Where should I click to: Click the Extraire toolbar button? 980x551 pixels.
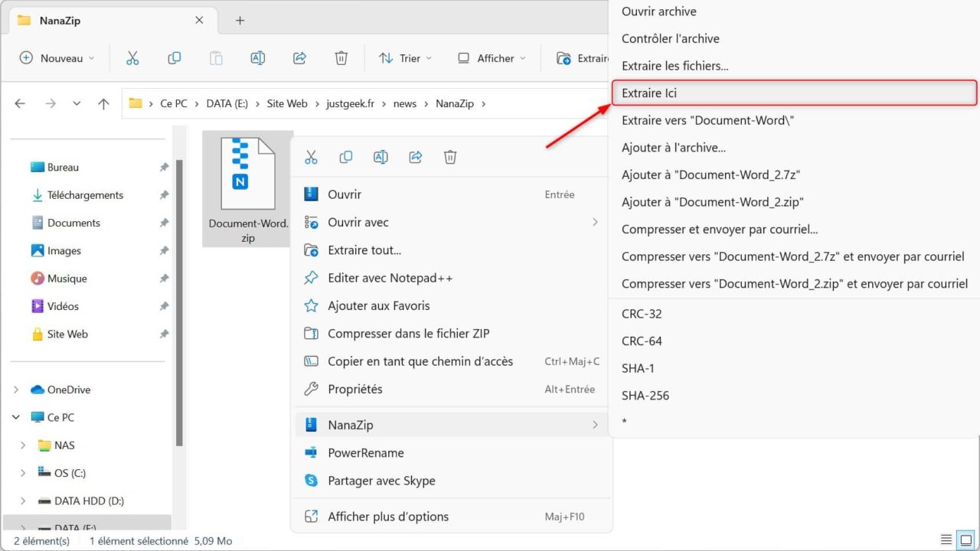pyautogui.click(x=582, y=58)
